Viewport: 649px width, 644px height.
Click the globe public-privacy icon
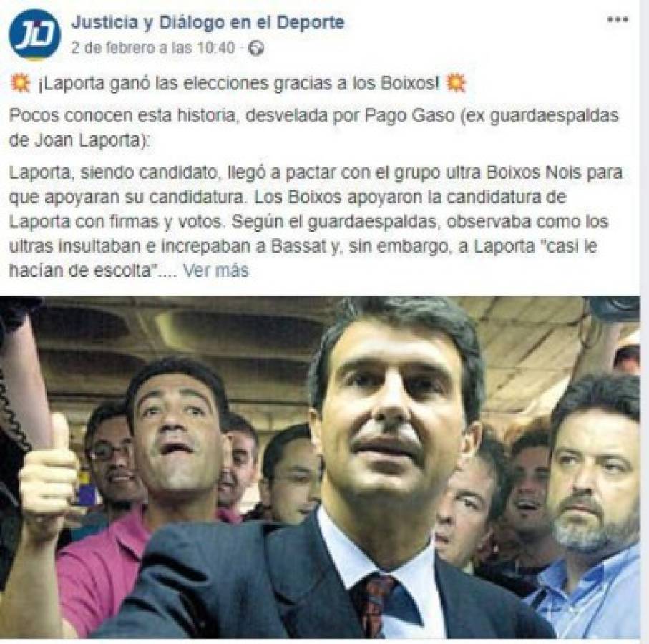coord(255,49)
